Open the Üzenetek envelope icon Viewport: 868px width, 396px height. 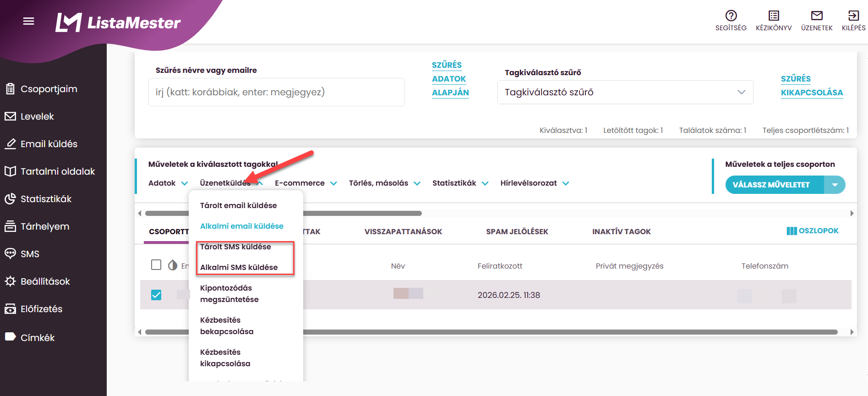(x=817, y=16)
